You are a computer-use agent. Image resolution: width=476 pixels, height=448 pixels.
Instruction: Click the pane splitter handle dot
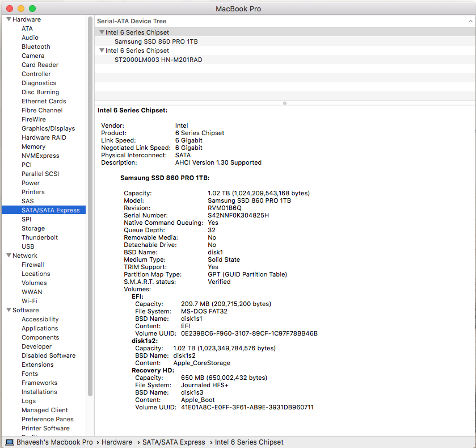pos(285,103)
